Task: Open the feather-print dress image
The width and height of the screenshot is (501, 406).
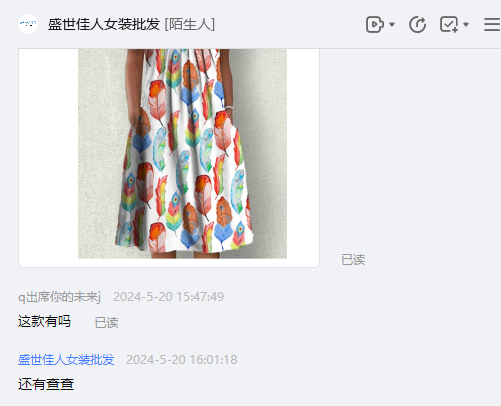Action: [x=182, y=154]
